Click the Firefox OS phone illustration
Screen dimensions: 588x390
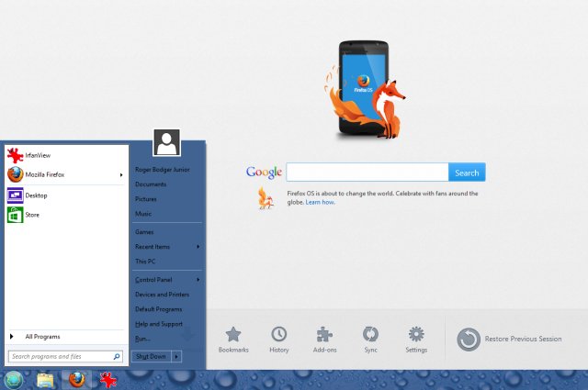click(x=364, y=89)
